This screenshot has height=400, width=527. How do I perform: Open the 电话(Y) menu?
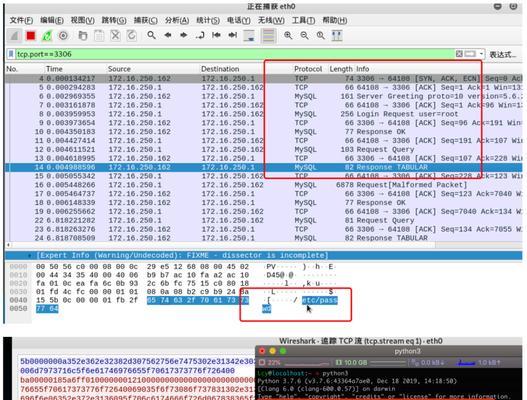point(239,20)
